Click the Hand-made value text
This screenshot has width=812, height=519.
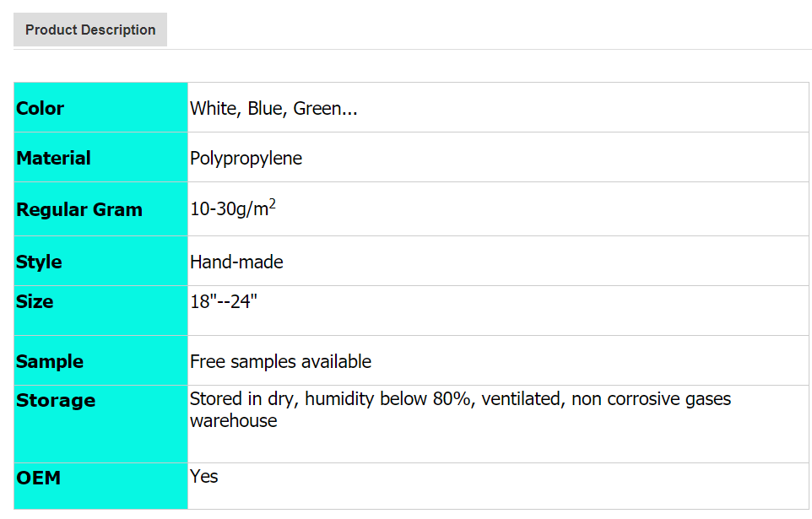tap(236, 262)
